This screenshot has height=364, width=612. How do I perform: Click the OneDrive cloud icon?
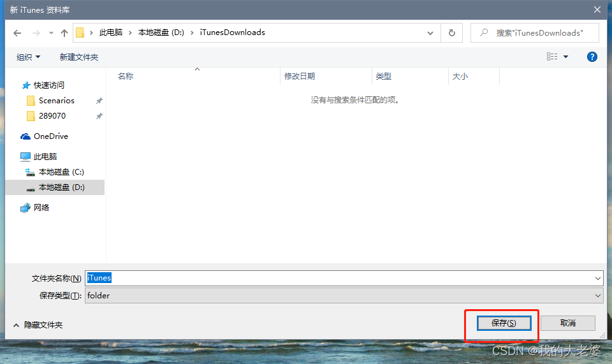(x=25, y=136)
